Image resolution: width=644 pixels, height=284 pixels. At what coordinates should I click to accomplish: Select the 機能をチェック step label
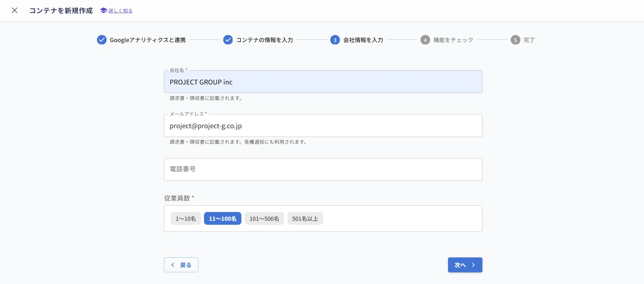coord(453,40)
